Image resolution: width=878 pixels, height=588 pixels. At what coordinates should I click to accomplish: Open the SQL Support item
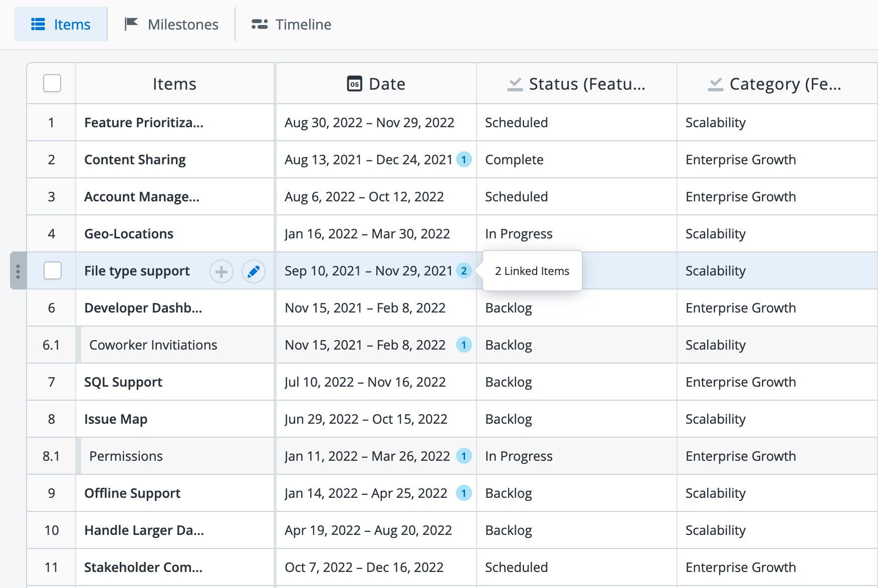[x=123, y=382]
